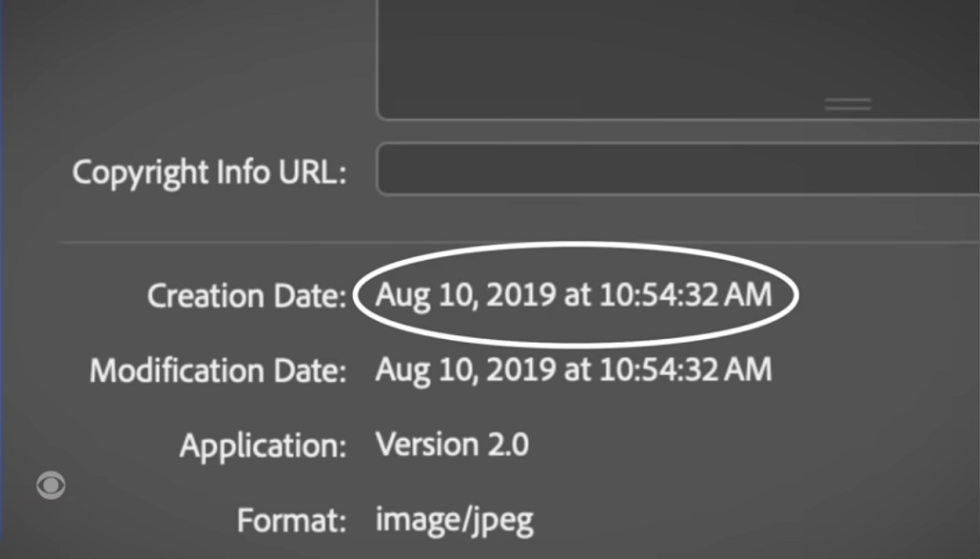The width and height of the screenshot is (980, 559).
Task: Click the white oval outline's left edge
Action: [x=355, y=297]
